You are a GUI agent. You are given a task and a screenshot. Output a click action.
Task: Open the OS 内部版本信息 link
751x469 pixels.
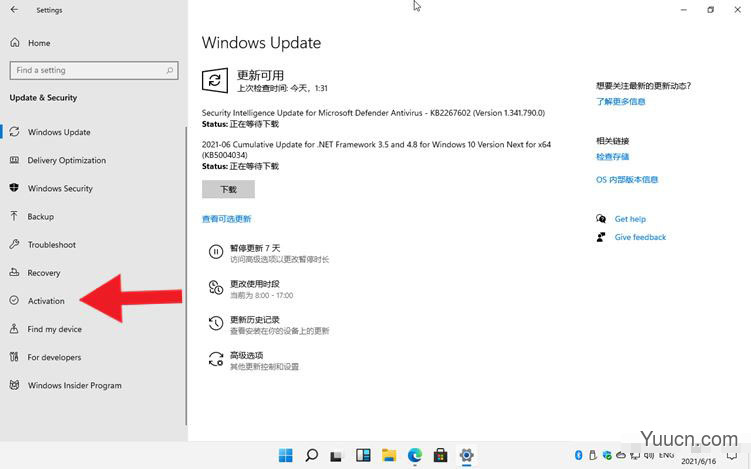pyautogui.click(x=627, y=180)
